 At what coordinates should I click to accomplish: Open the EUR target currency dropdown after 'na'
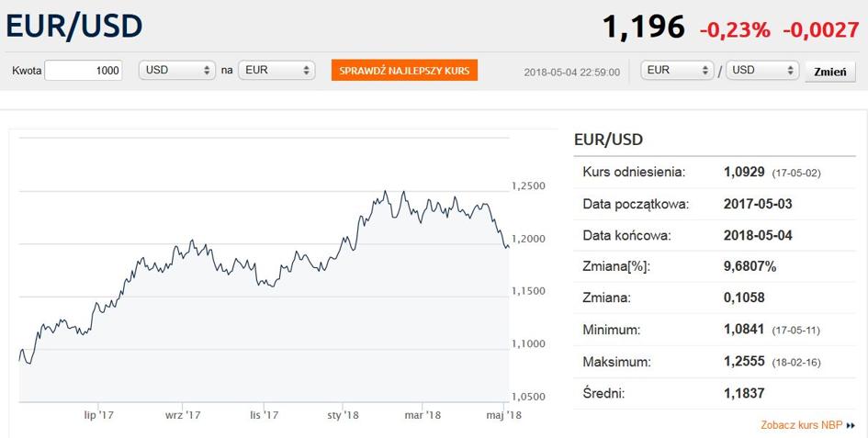point(276,71)
